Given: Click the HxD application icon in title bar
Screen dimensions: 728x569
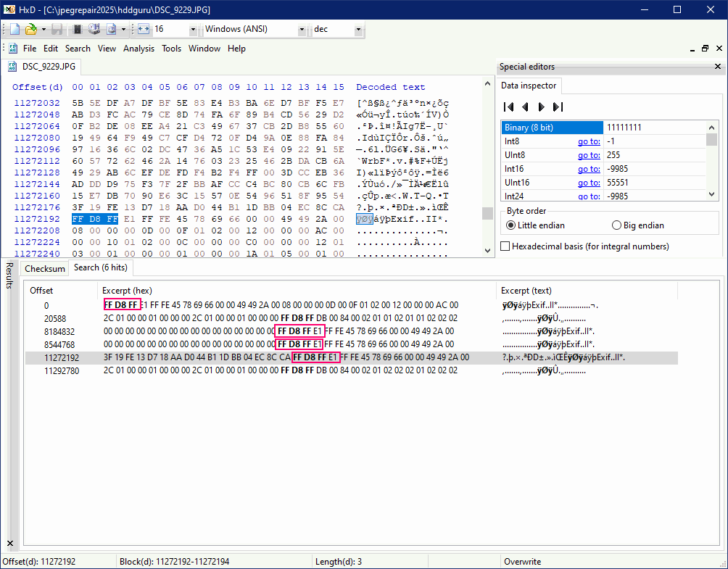Looking at the screenshot, I should coord(9,9).
